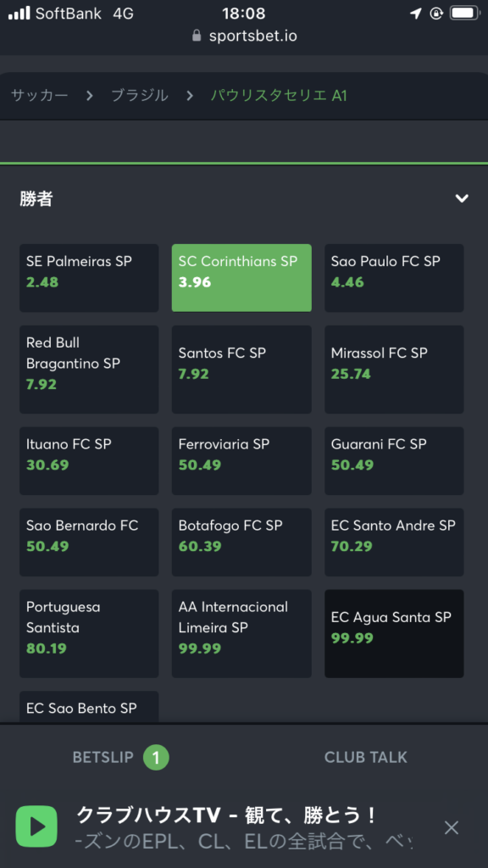The image size is (488, 868).
Task: Dismiss the Clubhouse TV banner with the X
Action: point(452,827)
